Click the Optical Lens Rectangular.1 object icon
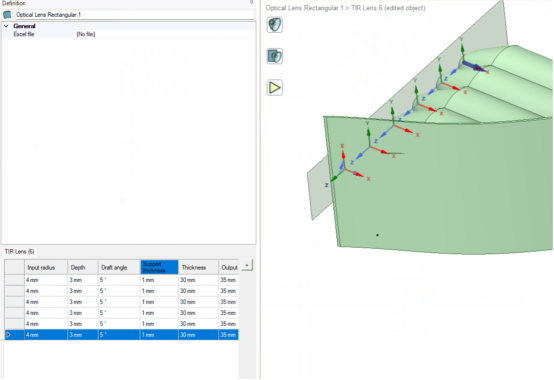This screenshot has width=554, height=380. point(7,15)
